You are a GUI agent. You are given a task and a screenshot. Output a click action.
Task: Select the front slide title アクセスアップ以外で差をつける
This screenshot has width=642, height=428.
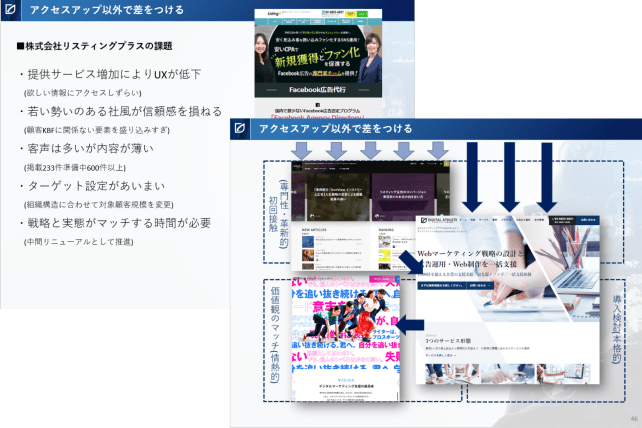[x=336, y=129]
